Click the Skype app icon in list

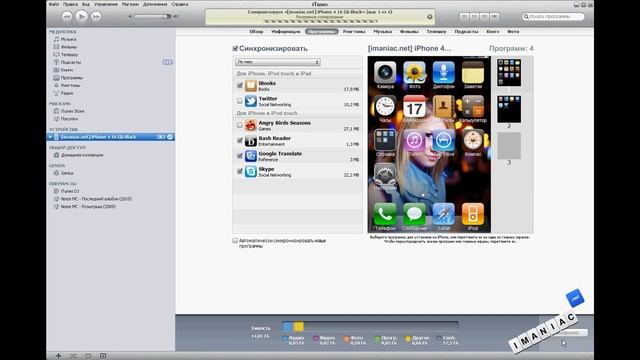click(x=251, y=171)
